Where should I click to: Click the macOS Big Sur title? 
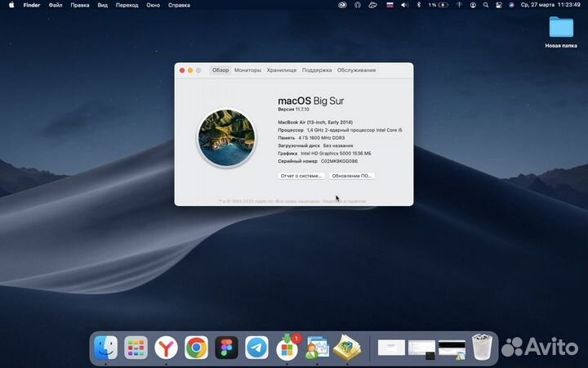tap(311, 101)
